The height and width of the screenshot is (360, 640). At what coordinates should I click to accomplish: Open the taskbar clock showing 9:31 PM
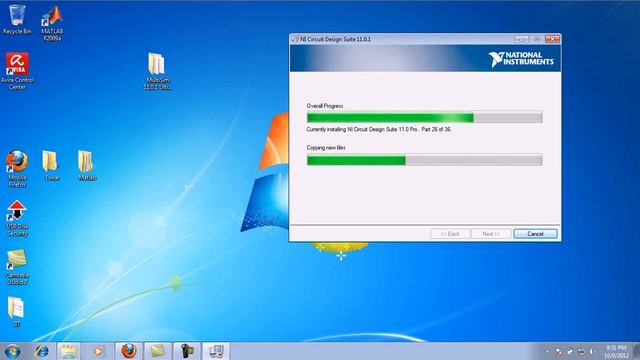(616, 351)
